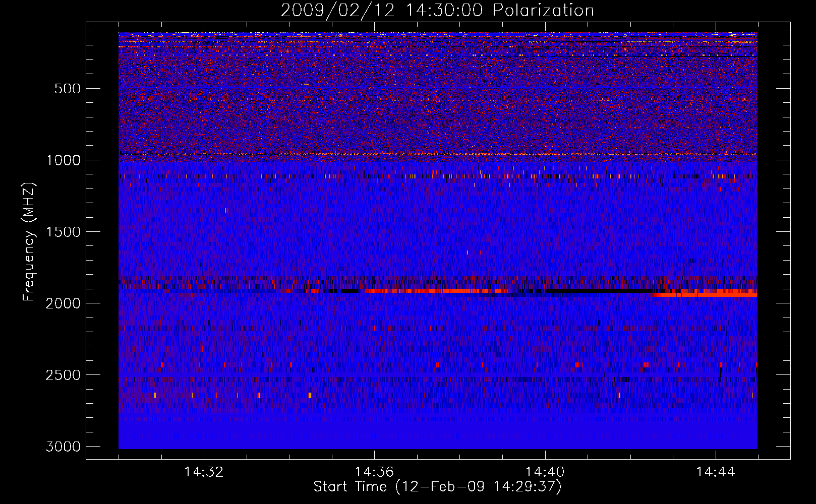This screenshot has height=504, width=816.
Task: Click the plot title '2009/02/12 14:30:00 Polarization'
Action: 437,10
